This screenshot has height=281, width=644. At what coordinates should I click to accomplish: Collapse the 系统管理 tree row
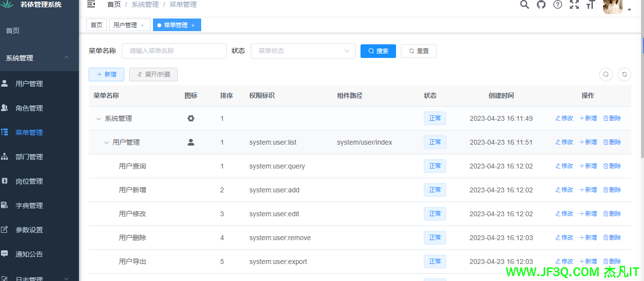[x=98, y=118]
